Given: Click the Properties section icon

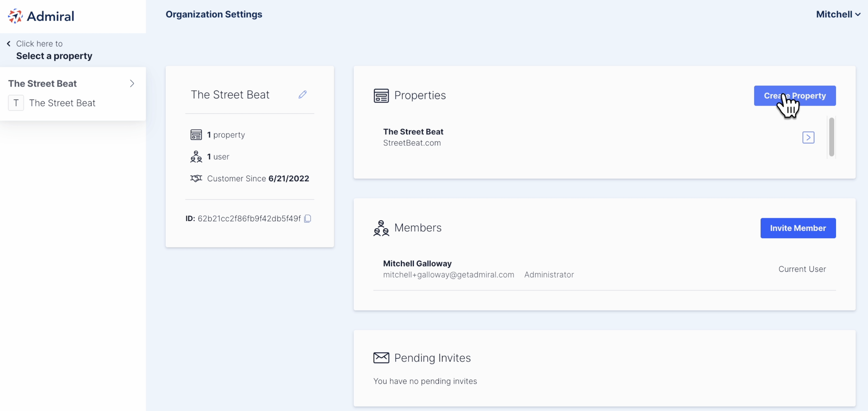Looking at the screenshot, I should (381, 95).
